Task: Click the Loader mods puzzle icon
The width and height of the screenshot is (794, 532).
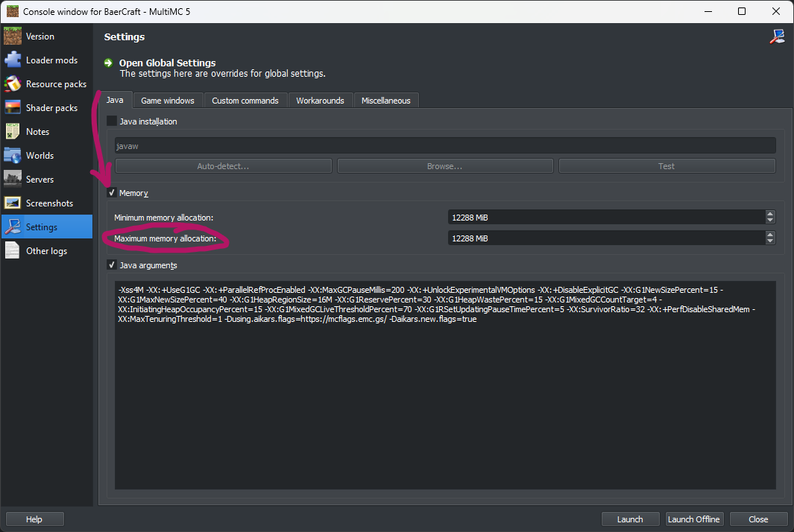Action: pos(13,60)
